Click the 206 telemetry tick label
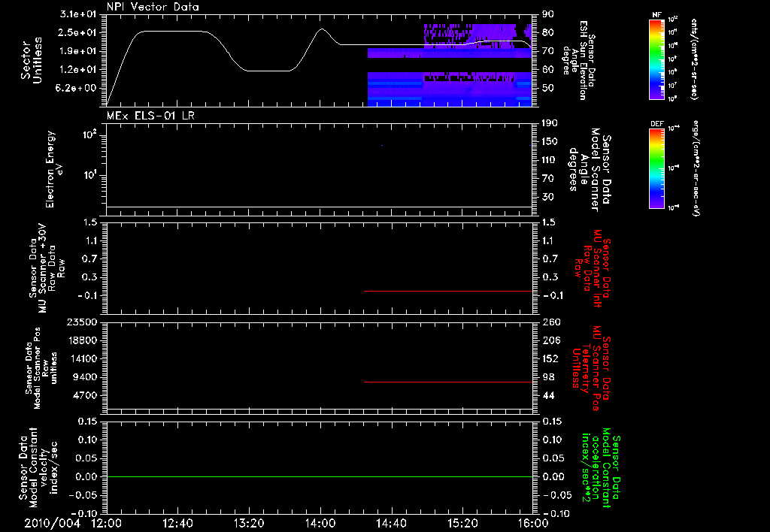 551,340
